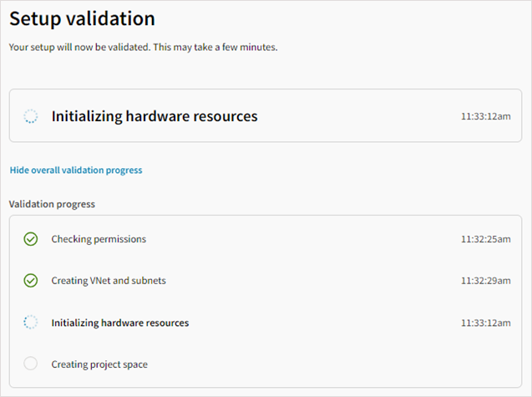Screen dimensions: 532x397
Task: Click the empty circle next to Creating project space
Action: 31,364
